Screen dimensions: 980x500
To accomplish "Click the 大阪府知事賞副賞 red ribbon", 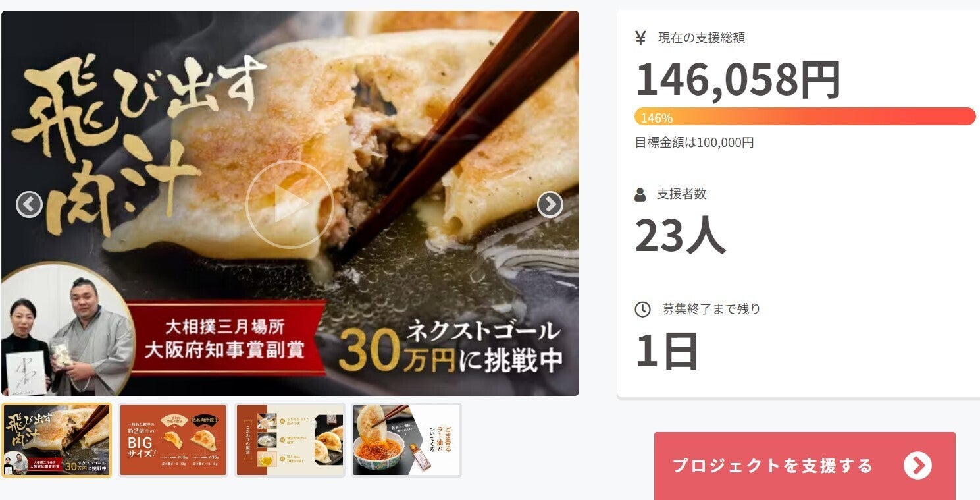I will (x=224, y=337).
